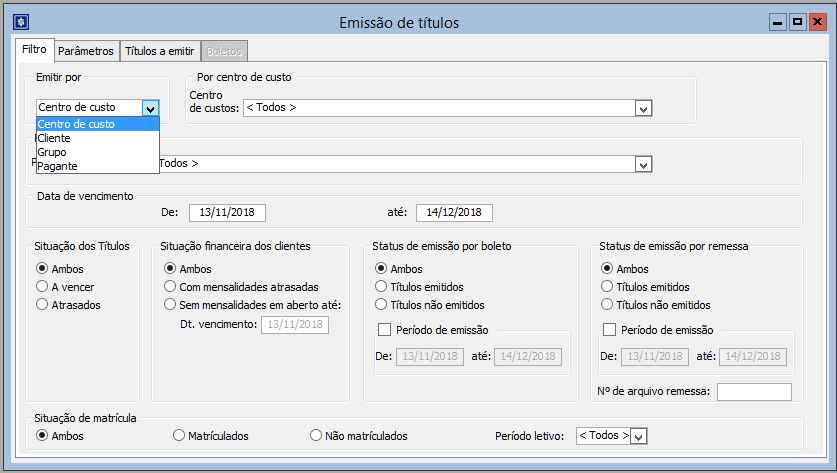Open the Período letivo dropdown
Screen dimensions: 837x473
click(x=639, y=436)
